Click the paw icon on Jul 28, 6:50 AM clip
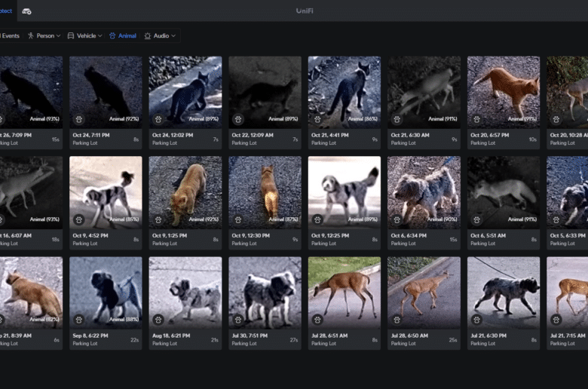Screen dimensions: 588x389 click(397, 320)
